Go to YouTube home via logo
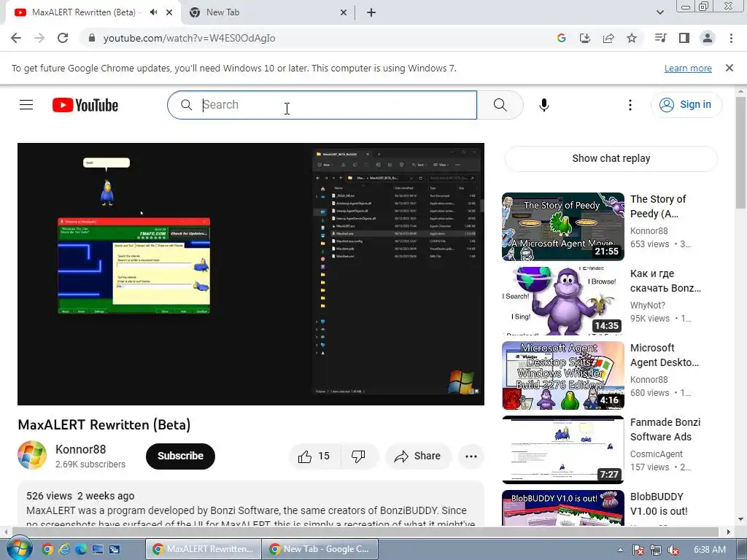The image size is (747, 560). point(85,105)
